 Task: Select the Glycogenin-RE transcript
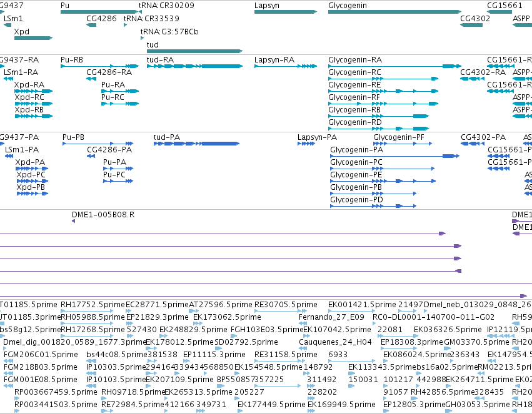click(383, 91)
